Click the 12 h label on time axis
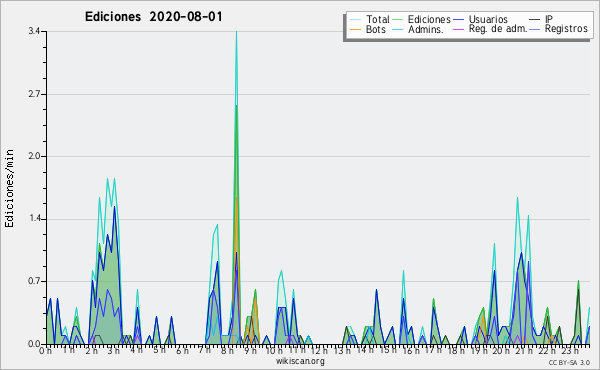The image size is (600, 370). pyautogui.click(x=318, y=350)
